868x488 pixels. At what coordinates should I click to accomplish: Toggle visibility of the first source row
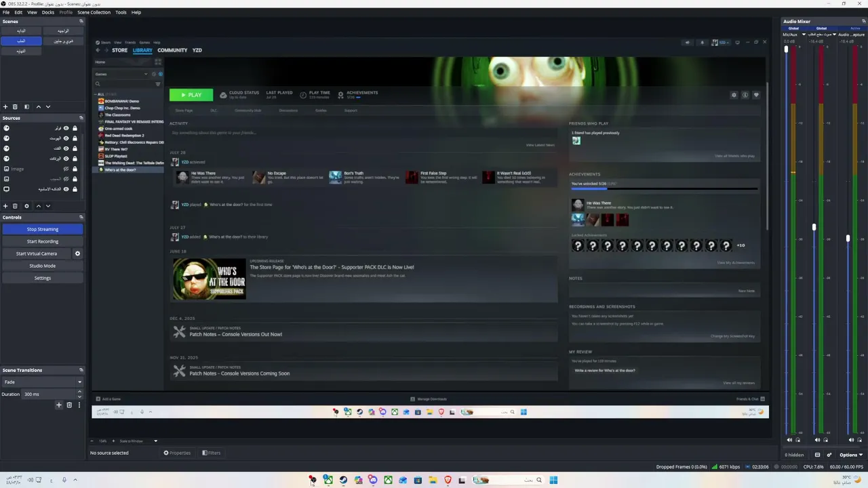(x=66, y=128)
